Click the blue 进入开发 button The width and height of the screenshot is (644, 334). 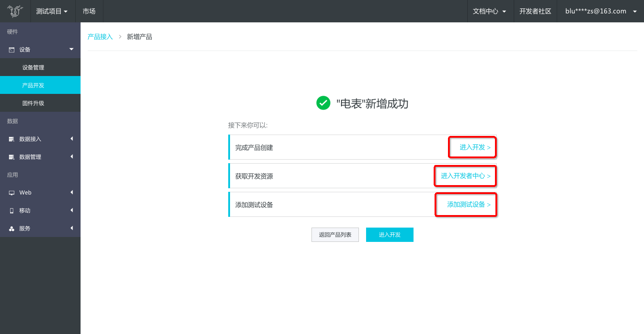[390, 235]
